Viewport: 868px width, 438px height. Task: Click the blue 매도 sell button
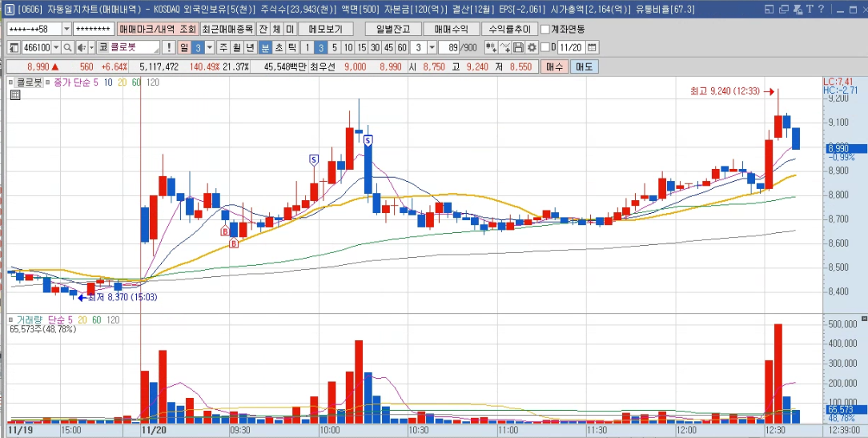[x=584, y=67]
